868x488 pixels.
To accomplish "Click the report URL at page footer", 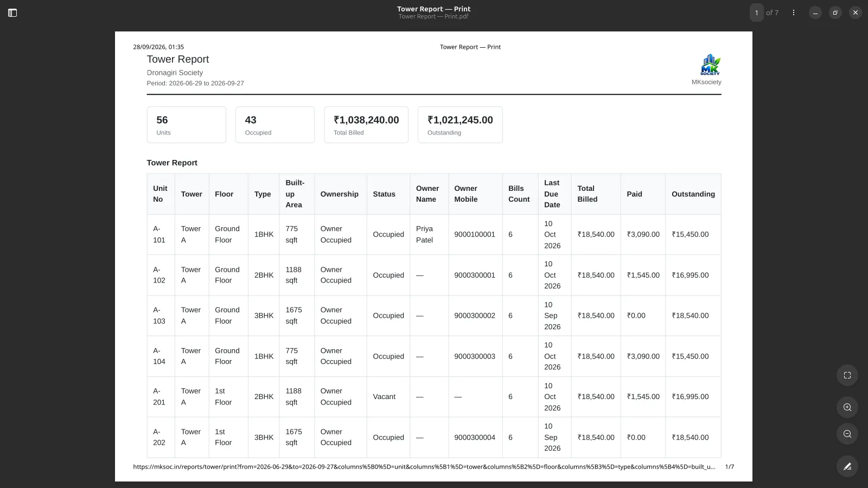I will click(x=424, y=467).
